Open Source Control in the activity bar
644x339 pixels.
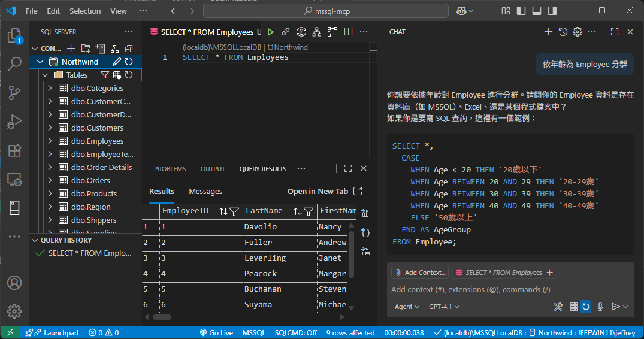[x=14, y=92]
